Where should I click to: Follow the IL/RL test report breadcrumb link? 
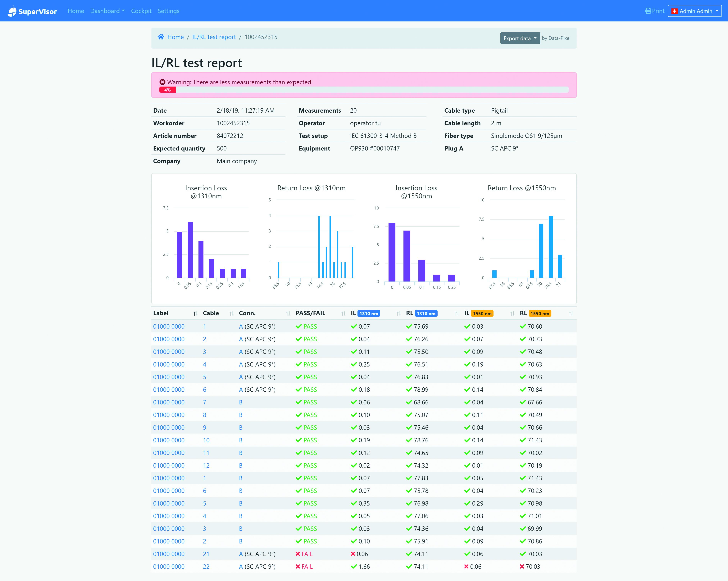pos(214,37)
